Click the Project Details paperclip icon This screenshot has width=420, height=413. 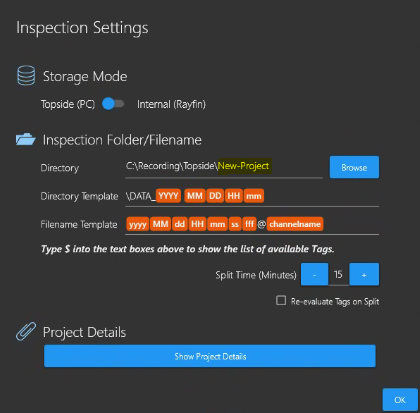[x=26, y=331]
